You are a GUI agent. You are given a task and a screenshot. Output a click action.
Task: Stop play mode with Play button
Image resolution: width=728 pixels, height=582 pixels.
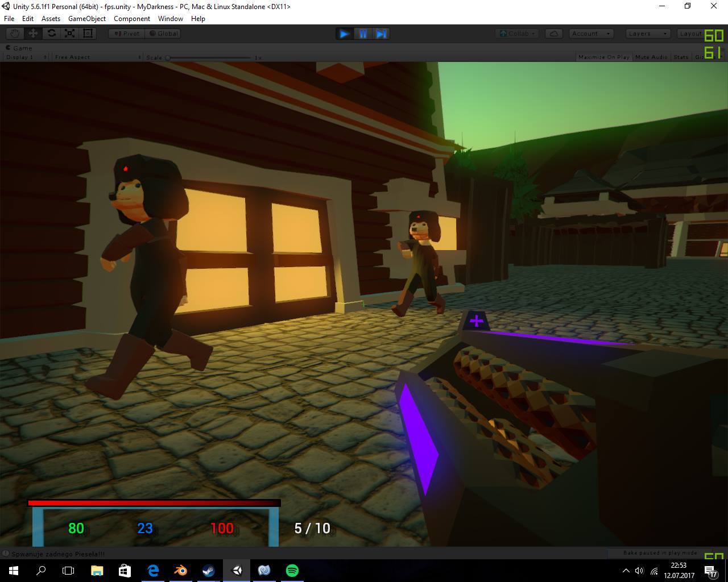tap(345, 34)
